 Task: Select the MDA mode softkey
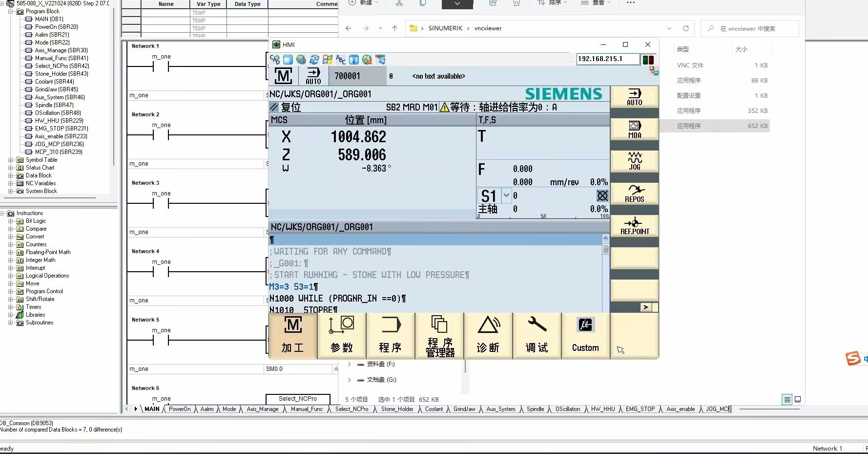634,129
